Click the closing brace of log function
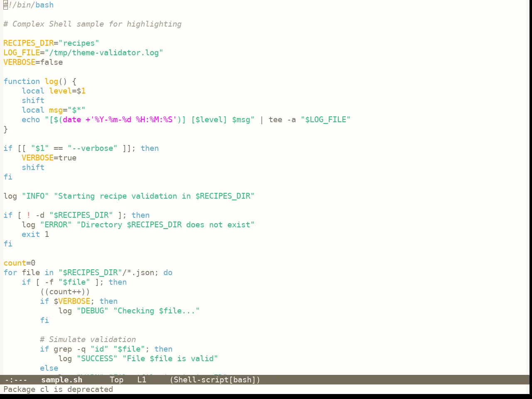This screenshot has height=399, width=532. point(5,129)
